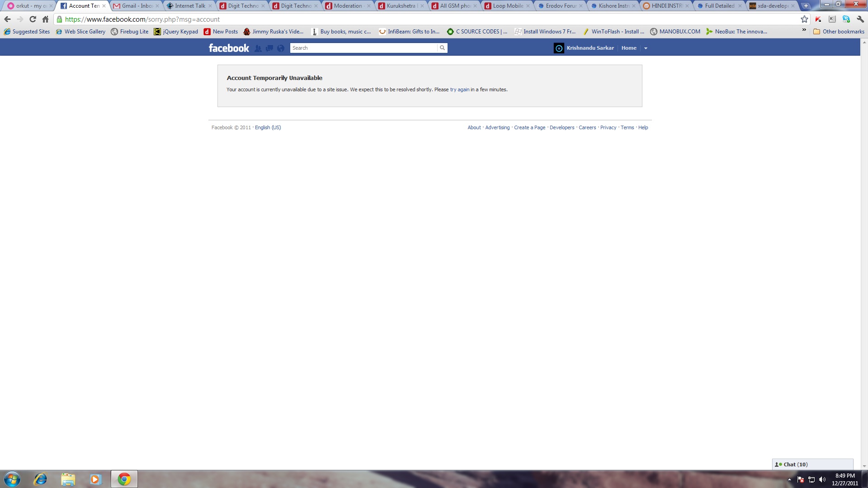Image resolution: width=868 pixels, height=488 pixels.
Task: Click the Skype extension icon in toolbar
Action: (x=846, y=19)
